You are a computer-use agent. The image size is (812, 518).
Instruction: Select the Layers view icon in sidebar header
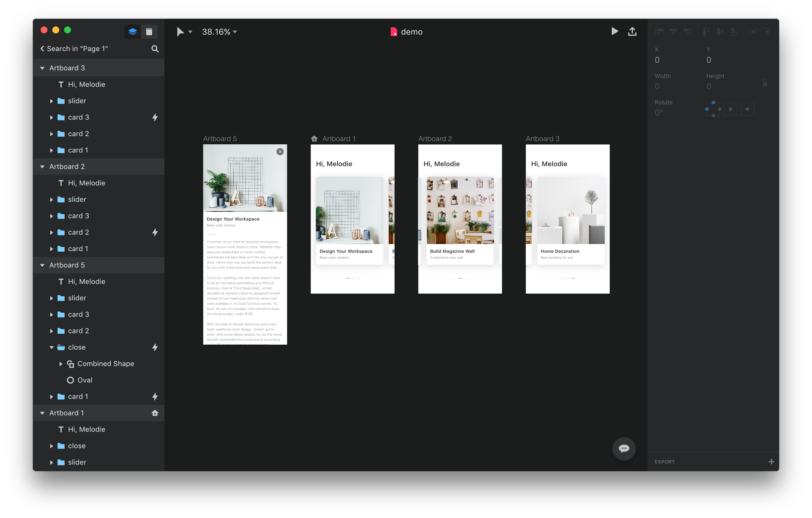point(132,31)
